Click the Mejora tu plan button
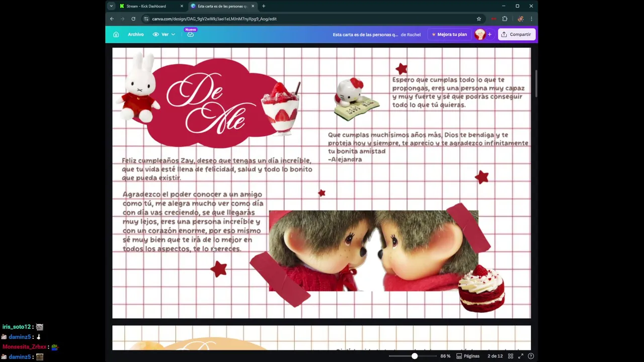644x362 pixels. tap(449, 34)
